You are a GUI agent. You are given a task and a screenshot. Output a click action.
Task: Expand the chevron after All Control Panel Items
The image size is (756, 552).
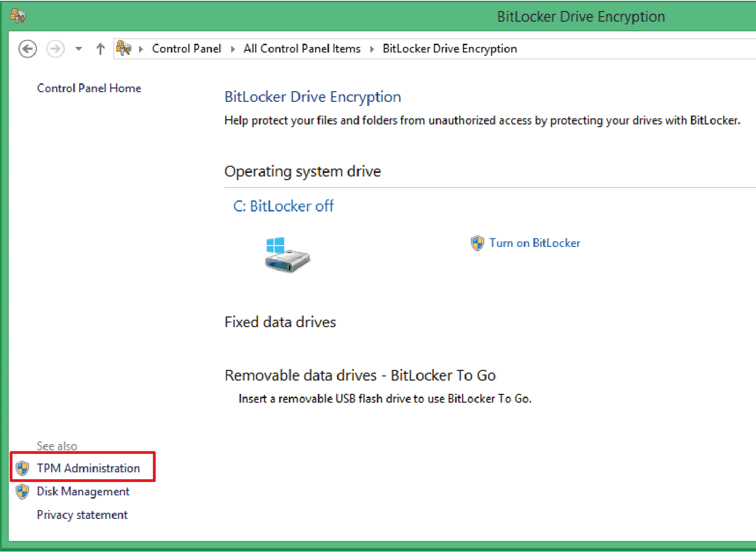(x=372, y=49)
